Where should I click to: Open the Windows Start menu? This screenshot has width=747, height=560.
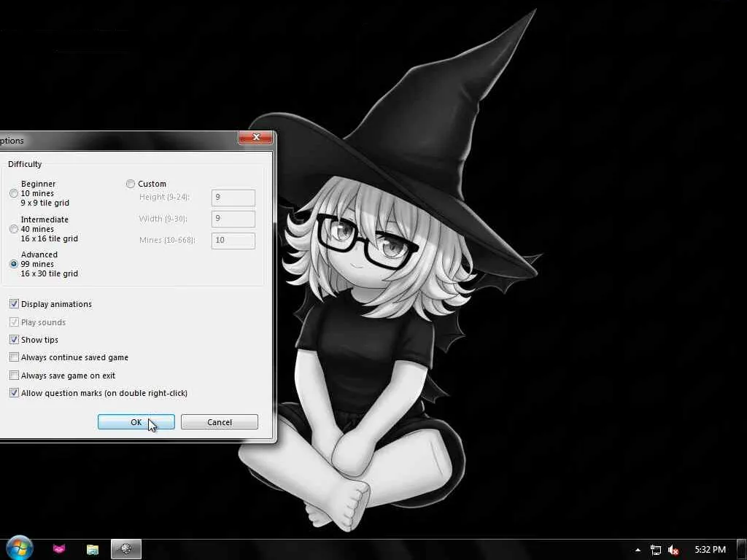pos(20,548)
